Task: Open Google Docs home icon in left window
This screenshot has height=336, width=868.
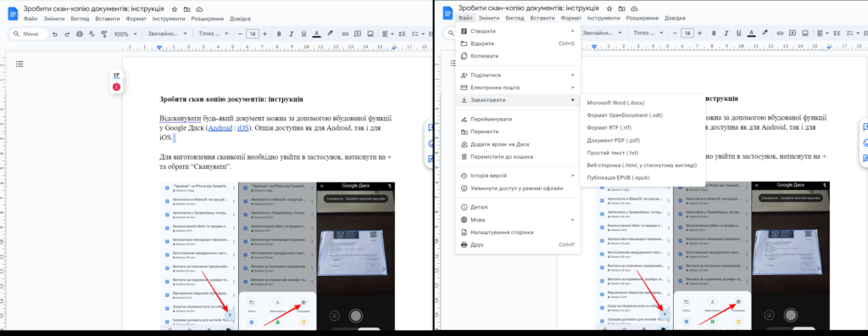Action: coord(12,13)
